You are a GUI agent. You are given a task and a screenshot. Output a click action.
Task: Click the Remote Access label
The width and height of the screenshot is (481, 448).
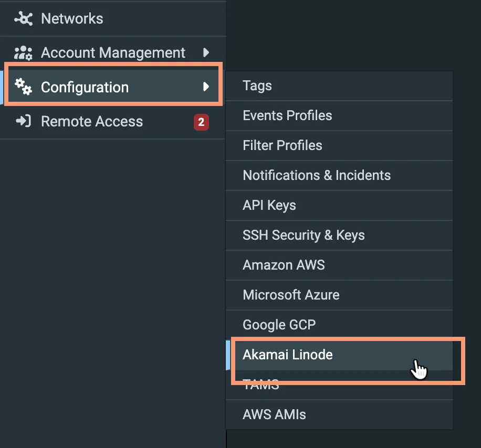[x=92, y=121]
